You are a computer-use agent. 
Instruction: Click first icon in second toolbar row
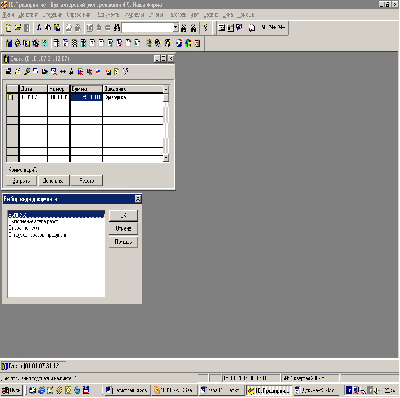click(x=9, y=43)
